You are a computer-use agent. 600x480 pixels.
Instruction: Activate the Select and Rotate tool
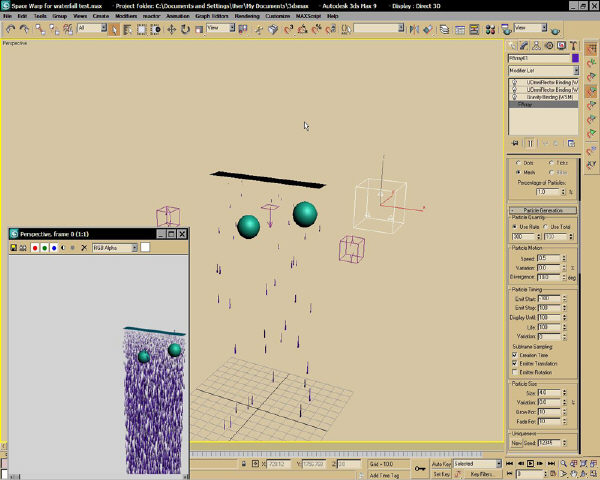(x=185, y=29)
